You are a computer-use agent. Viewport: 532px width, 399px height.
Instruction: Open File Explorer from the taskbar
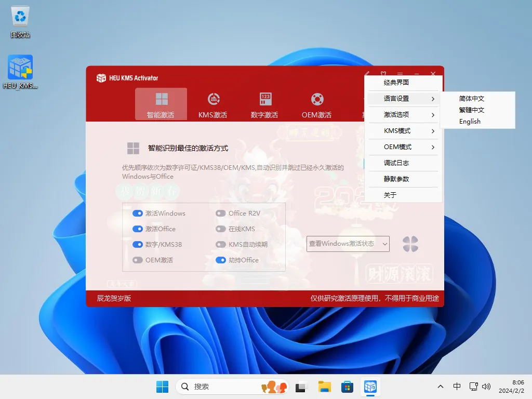coord(324,387)
